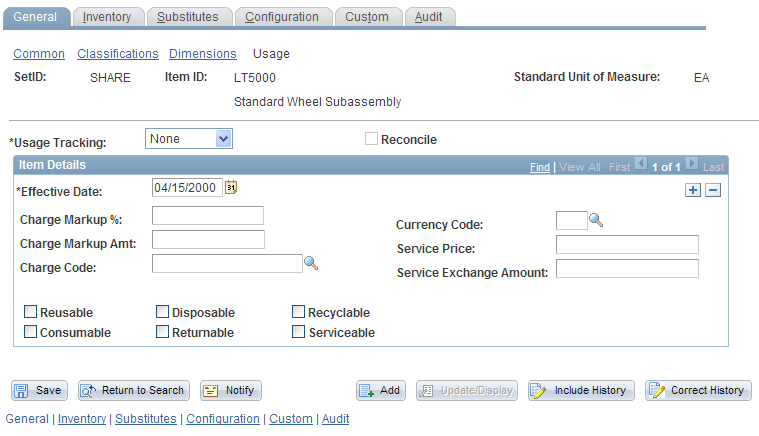Click the Standard Unit of Measure value EA
The width and height of the screenshot is (759, 436).
tap(701, 78)
